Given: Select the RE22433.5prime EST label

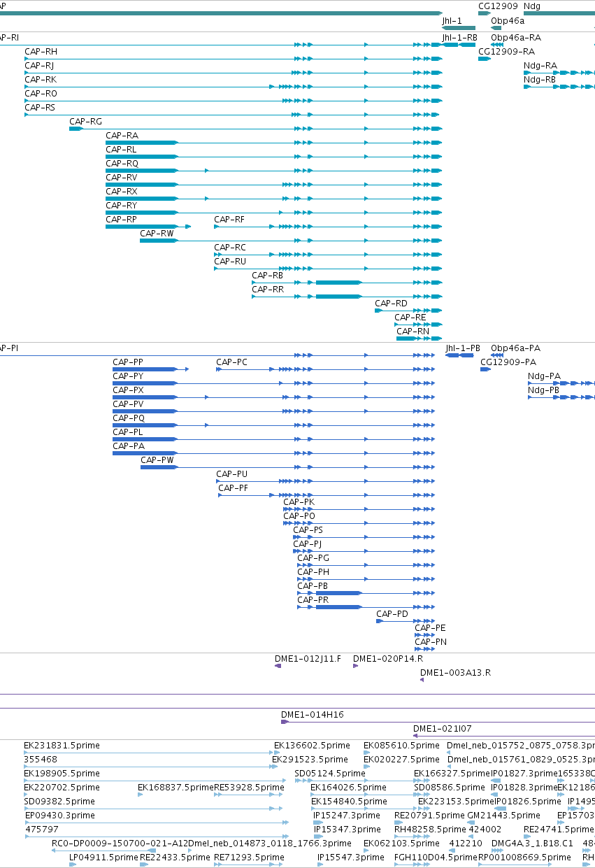Looking at the screenshot, I should (175, 858).
